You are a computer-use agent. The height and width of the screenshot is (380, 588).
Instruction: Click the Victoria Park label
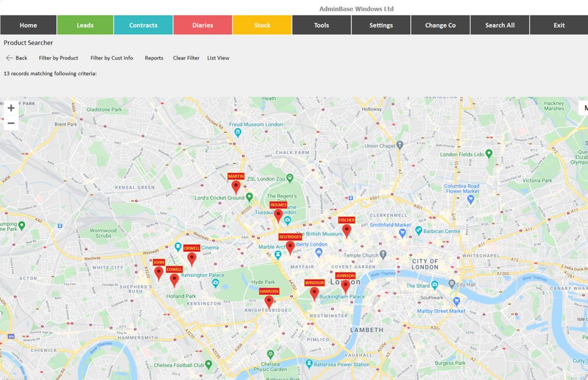coord(537,180)
